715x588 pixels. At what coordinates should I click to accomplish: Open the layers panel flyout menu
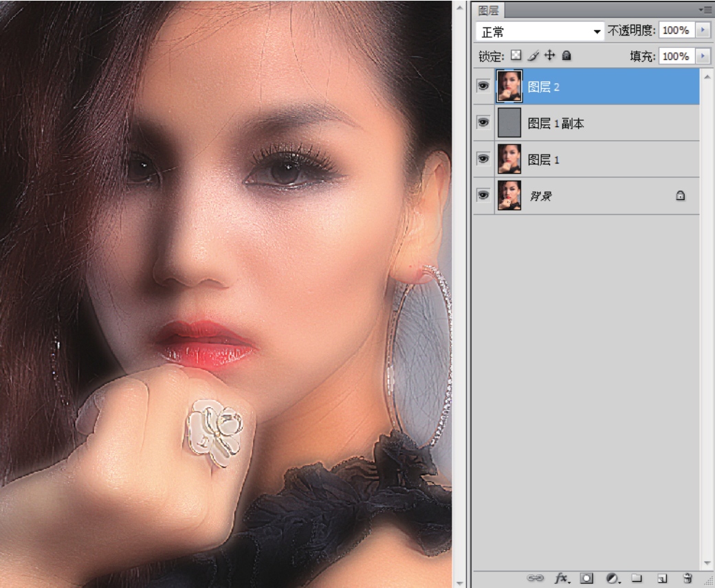pos(705,10)
